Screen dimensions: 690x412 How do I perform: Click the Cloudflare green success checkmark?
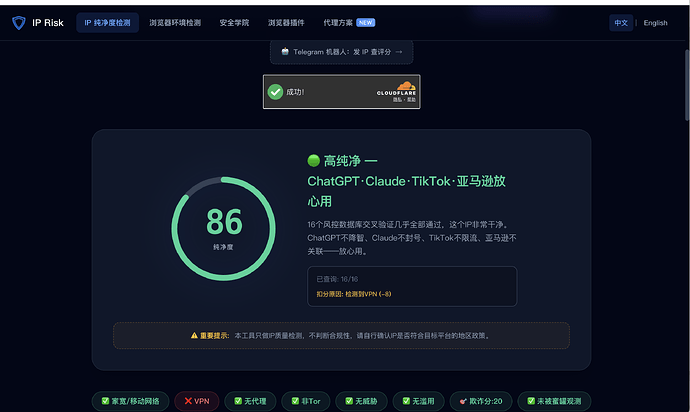pos(275,92)
